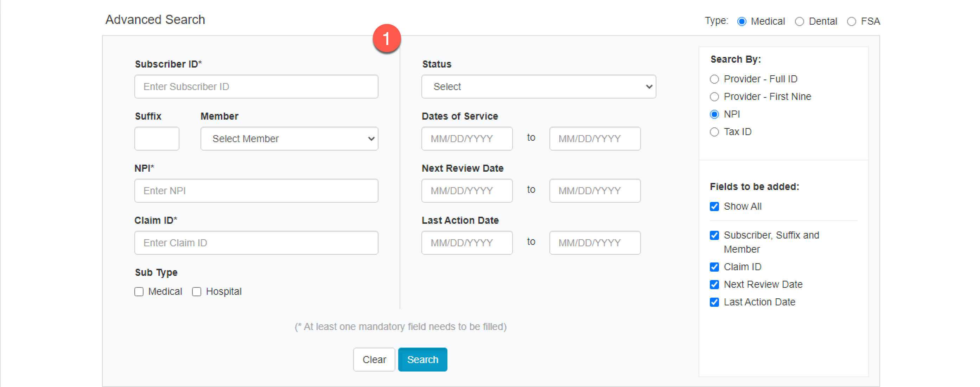Check the Medical sub type box
Screen dimensions: 980x387
tap(139, 292)
